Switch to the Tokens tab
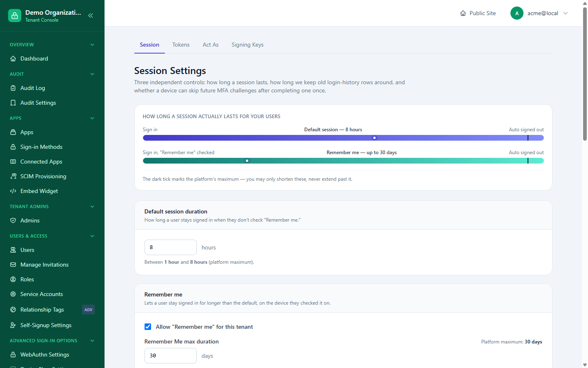This screenshot has height=368, width=588. point(181,45)
